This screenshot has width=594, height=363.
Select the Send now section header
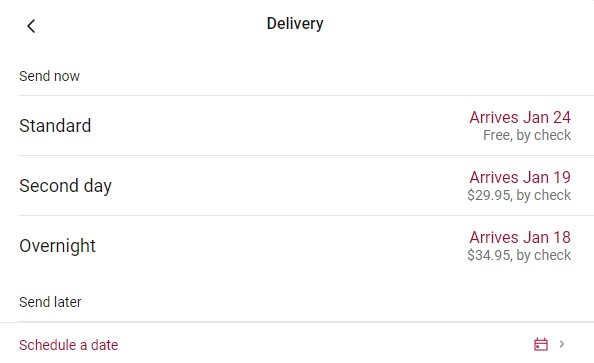pos(49,76)
